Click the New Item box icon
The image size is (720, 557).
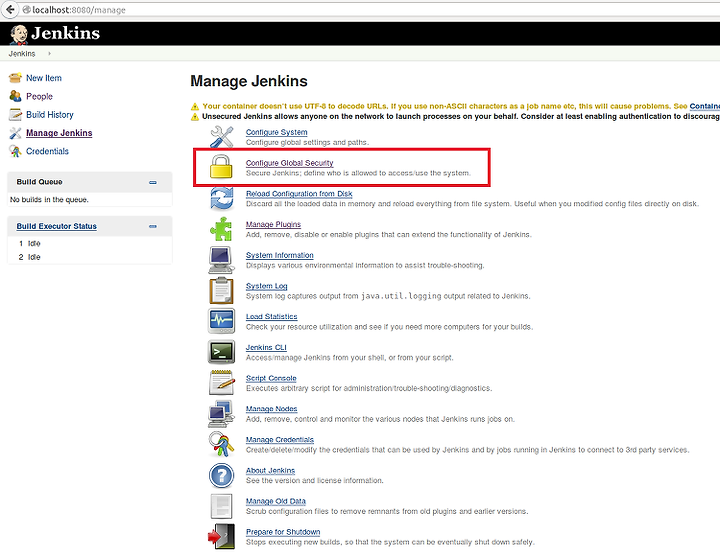click(15, 78)
